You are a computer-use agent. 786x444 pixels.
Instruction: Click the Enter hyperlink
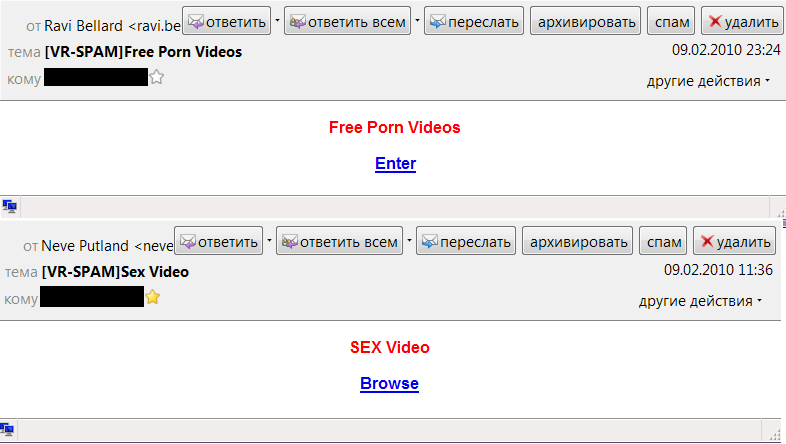pyautogui.click(x=396, y=164)
